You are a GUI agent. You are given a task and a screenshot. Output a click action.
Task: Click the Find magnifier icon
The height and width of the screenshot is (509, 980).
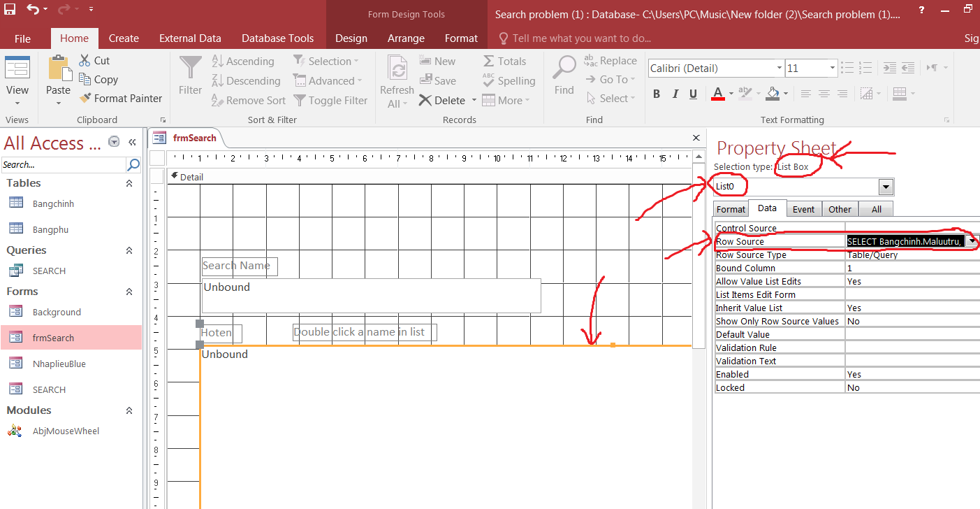[x=564, y=69]
